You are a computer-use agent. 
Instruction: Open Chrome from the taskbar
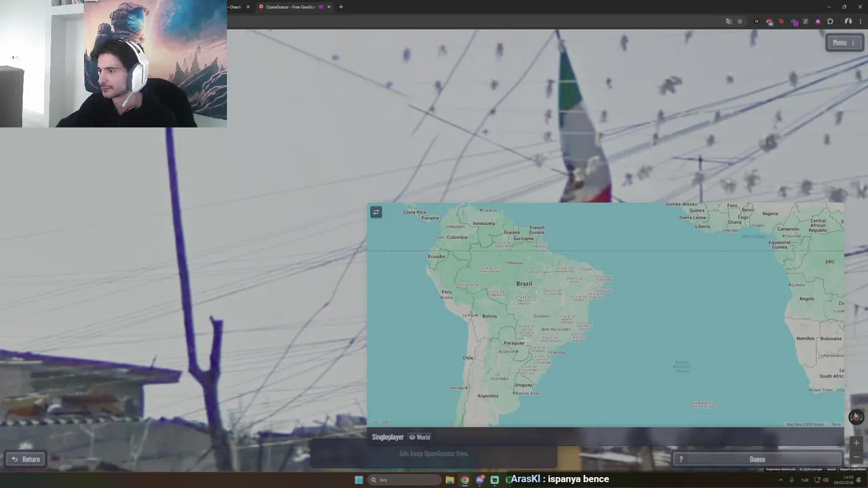click(465, 480)
